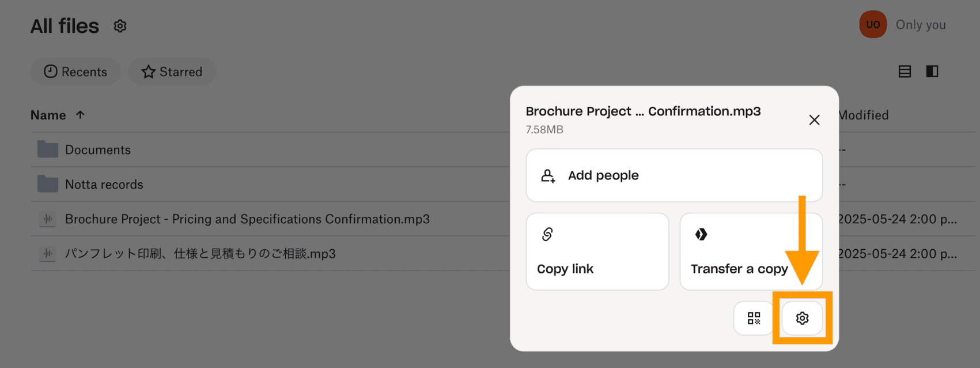Screen dimensions: 980x368
Task: Choose Transfer a copy
Action: 751,251
